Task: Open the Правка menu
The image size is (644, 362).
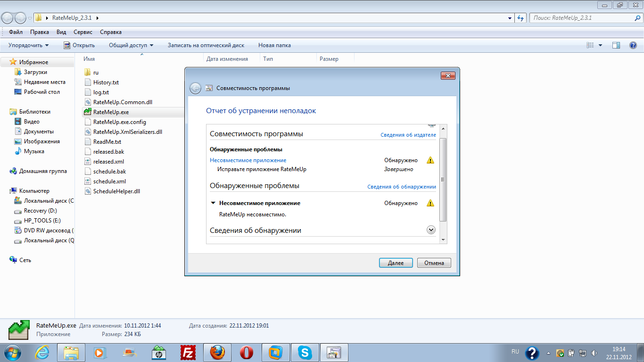Action: pyautogui.click(x=40, y=32)
